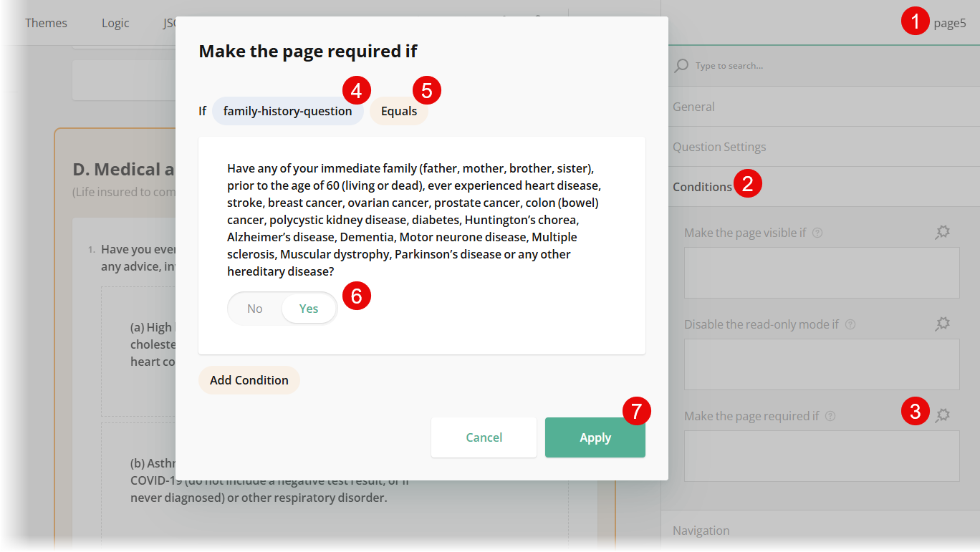Click the Apply button
The image size is (980, 552).
[595, 437]
